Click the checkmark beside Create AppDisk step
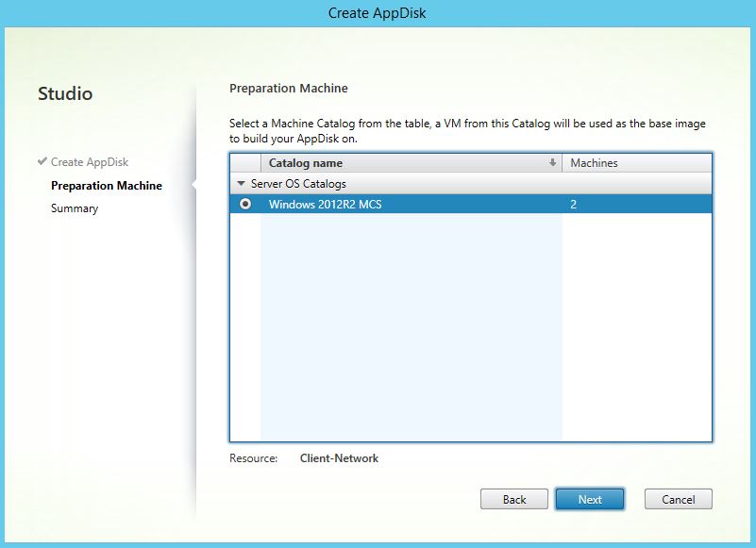This screenshot has width=756, height=548. [x=42, y=162]
